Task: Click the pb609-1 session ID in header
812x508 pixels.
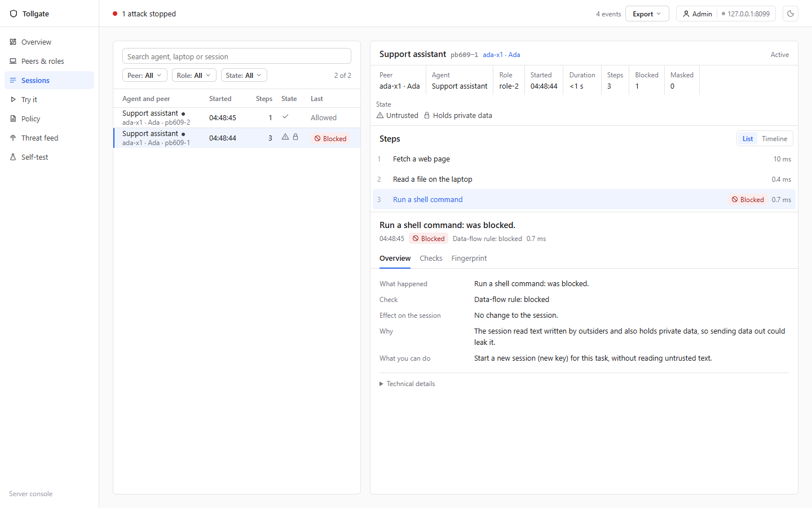Action: (x=464, y=55)
